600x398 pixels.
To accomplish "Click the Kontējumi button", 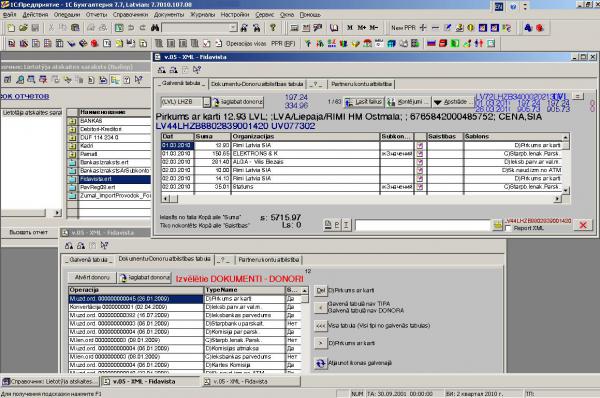I will tap(408, 102).
